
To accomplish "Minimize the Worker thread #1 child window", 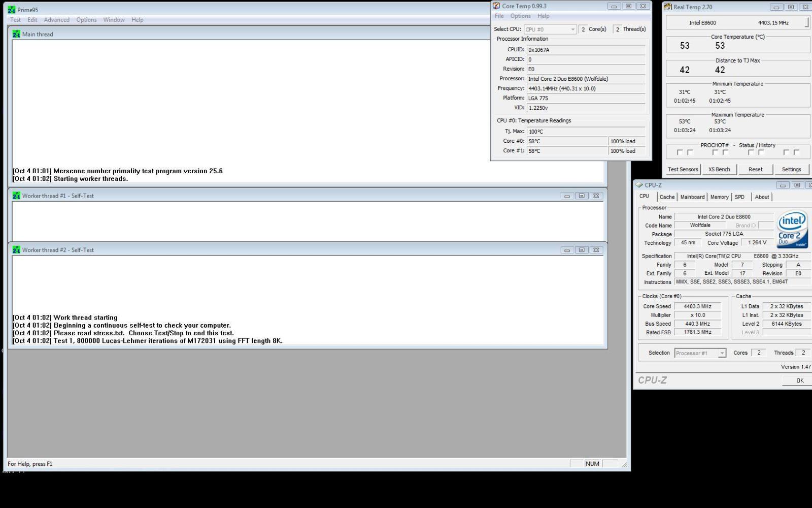I will pos(567,196).
